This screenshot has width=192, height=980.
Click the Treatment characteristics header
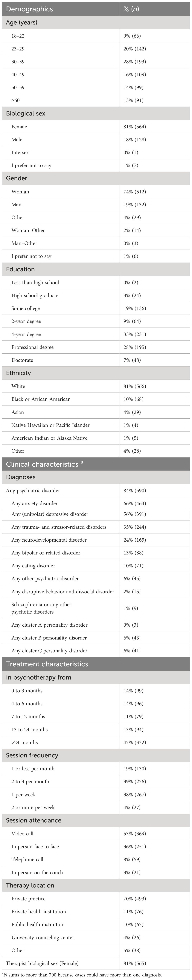(x=47, y=664)
